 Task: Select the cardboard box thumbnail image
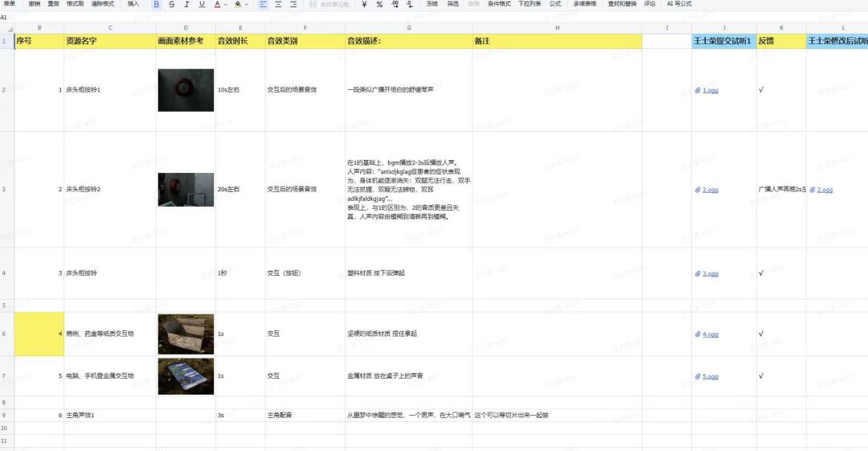tap(186, 334)
